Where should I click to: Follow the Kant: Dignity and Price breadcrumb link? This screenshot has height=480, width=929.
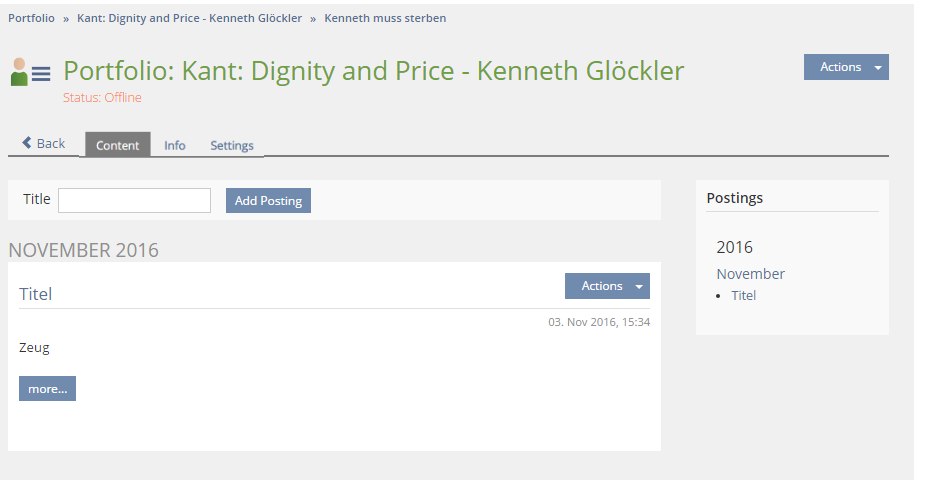(189, 18)
